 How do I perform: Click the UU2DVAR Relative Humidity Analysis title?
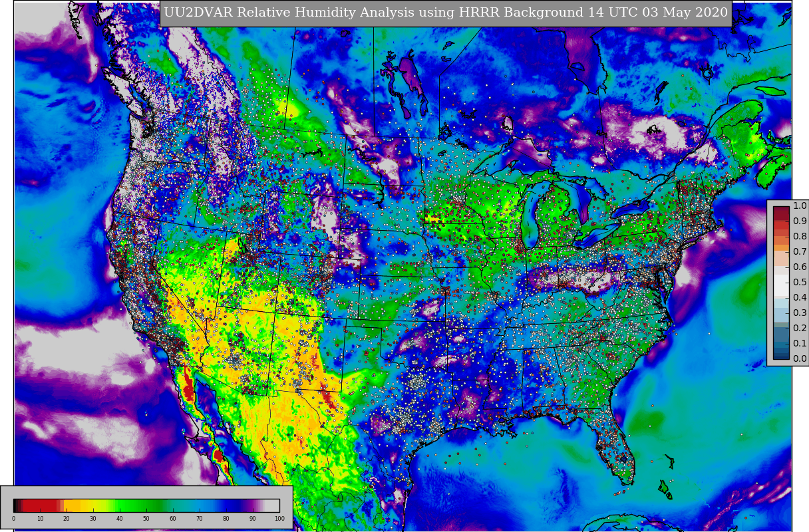(445, 13)
